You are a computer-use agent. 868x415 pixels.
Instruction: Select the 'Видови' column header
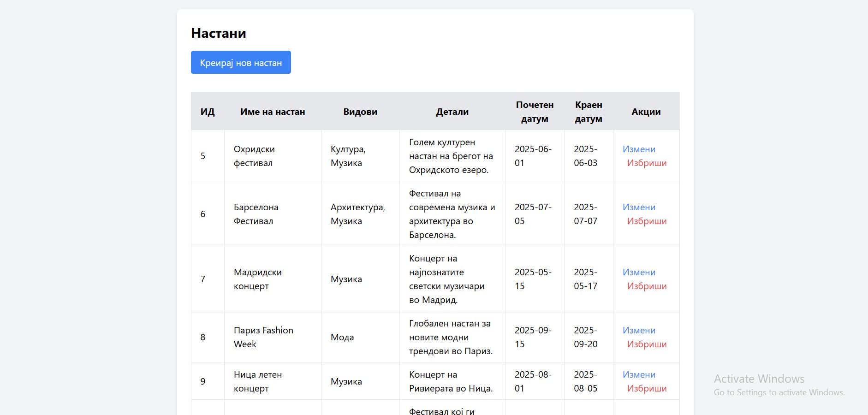click(x=360, y=112)
